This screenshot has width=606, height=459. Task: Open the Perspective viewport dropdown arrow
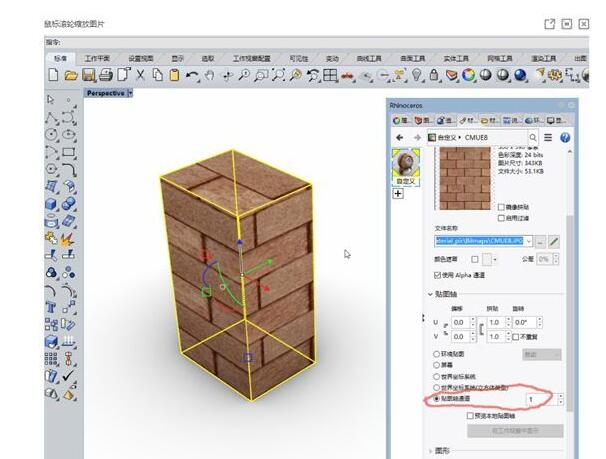131,93
